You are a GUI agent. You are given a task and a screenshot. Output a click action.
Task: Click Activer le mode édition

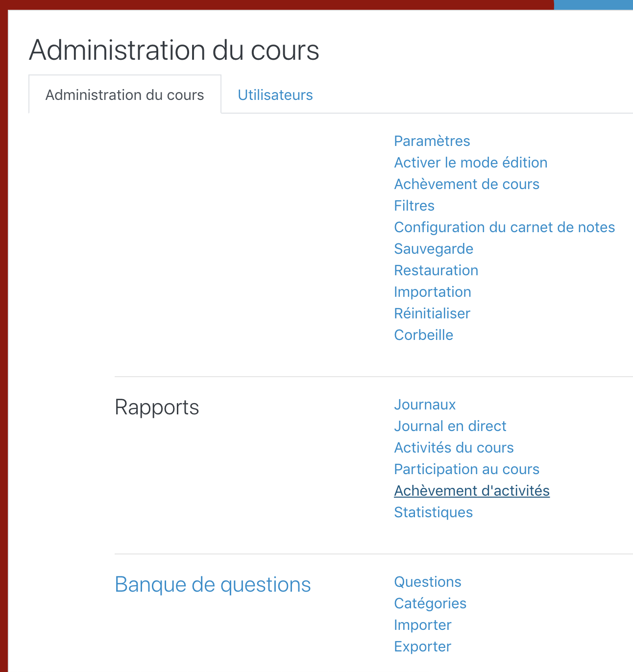[x=470, y=163]
